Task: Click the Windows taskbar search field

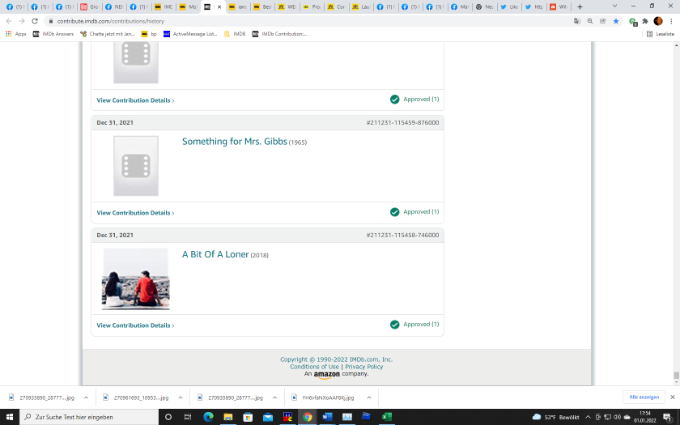Action: click(x=90, y=417)
